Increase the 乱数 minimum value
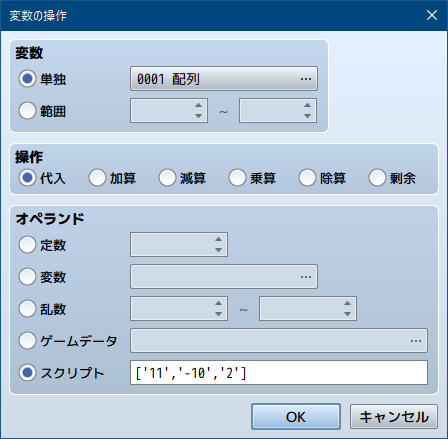The image size is (448, 439). [218, 303]
